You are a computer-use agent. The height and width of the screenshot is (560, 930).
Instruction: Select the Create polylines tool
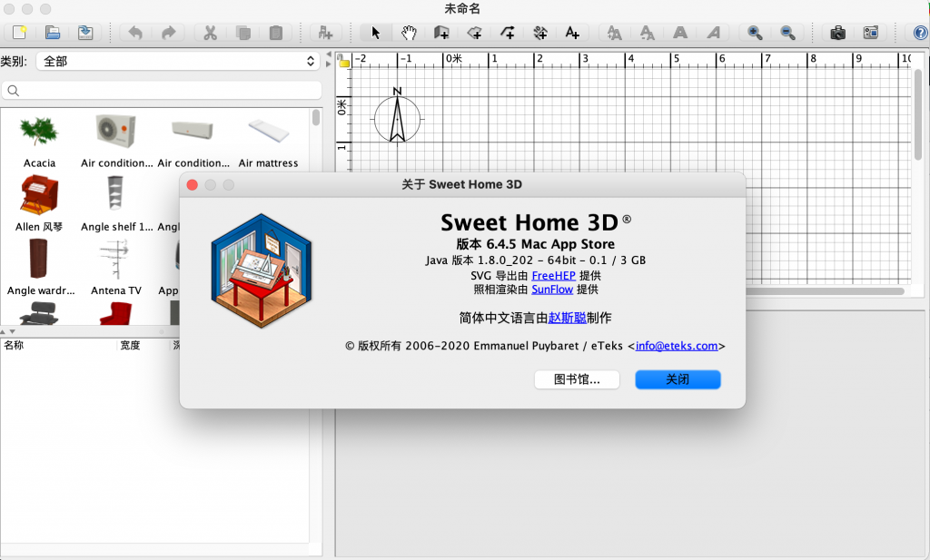tap(507, 33)
